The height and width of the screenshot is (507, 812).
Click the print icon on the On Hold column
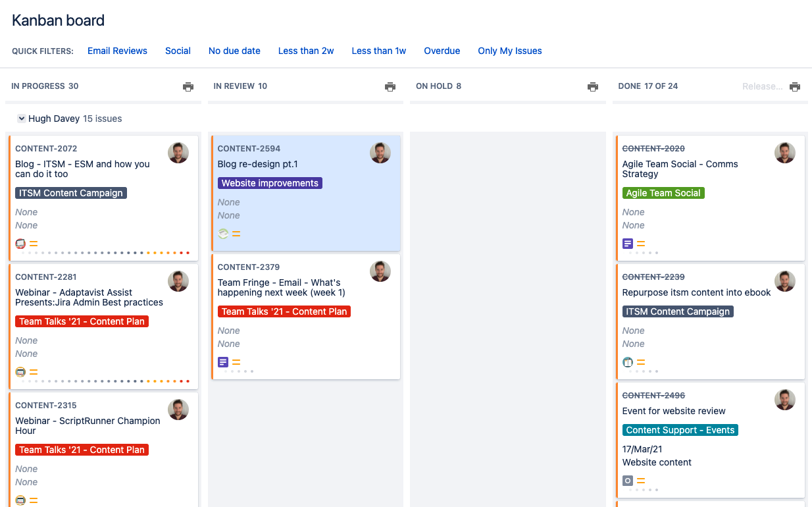pyautogui.click(x=592, y=86)
